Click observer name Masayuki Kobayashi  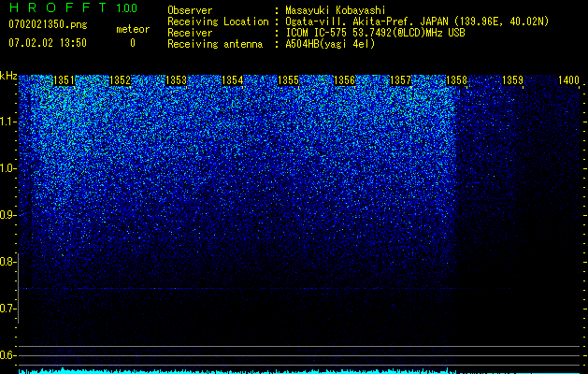pyautogui.click(x=336, y=10)
